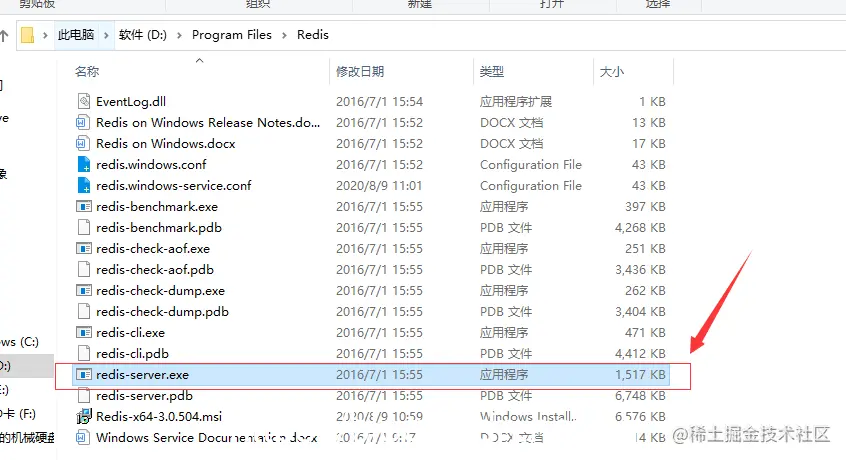Go up one folder level arrow
This screenshot has width=846, height=460.
[x=4, y=36]
